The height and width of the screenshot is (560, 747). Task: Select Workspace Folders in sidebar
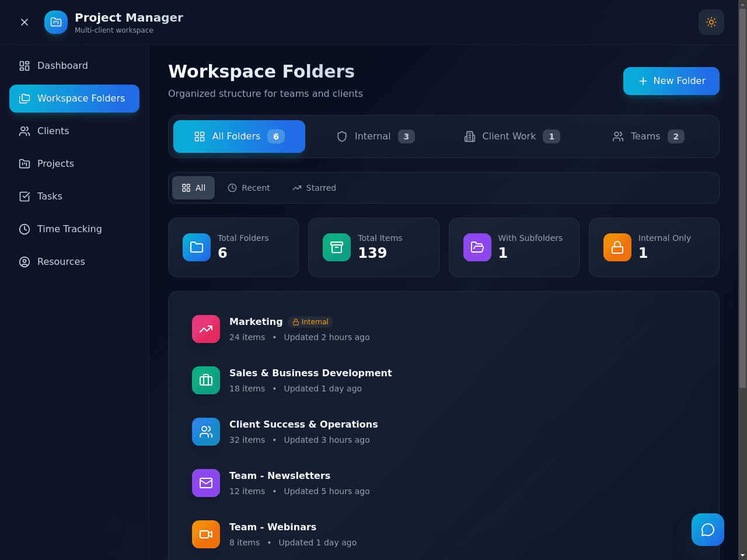[x=74, y=99]
